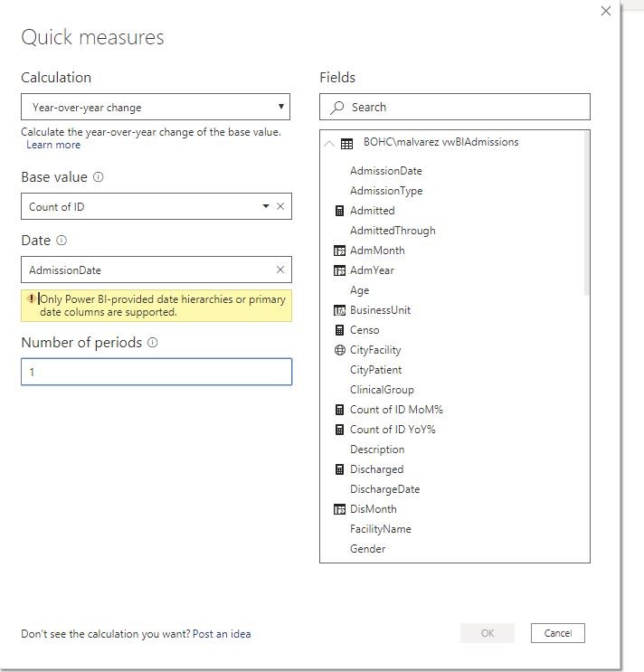Click the Date info icon
Image resolution: width=644 pixels, height=672 pixels.
(62, 241)
